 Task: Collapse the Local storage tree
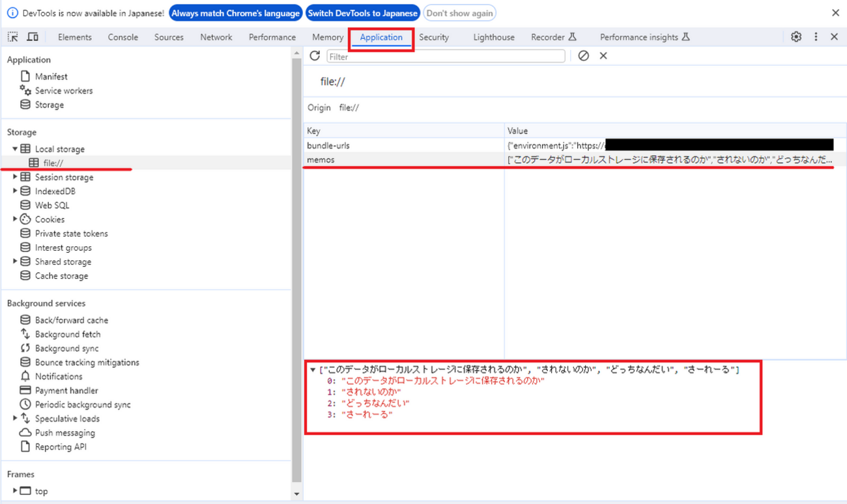tap(15, 149)
